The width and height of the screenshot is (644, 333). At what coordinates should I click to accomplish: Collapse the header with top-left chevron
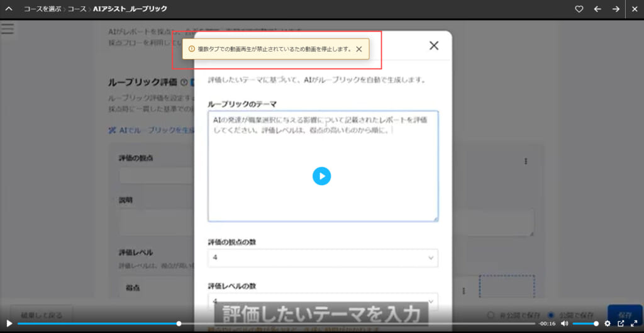9,9
